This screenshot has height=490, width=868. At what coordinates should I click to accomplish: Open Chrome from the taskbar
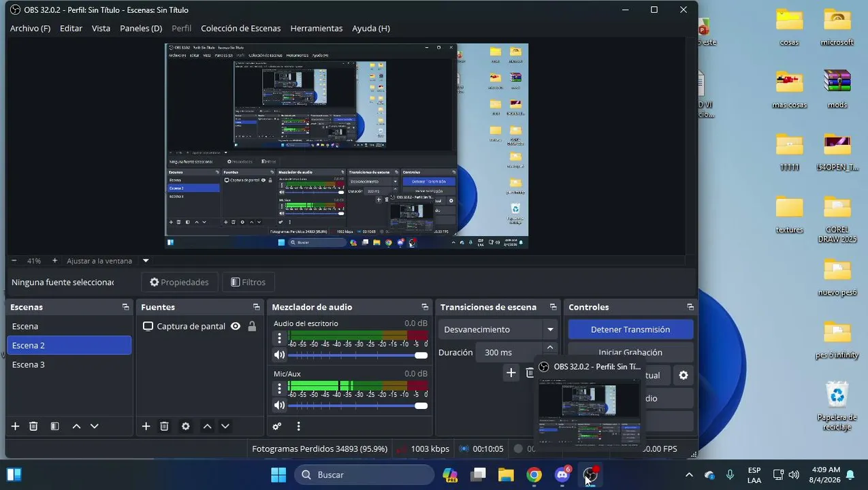tap(534, 475)
